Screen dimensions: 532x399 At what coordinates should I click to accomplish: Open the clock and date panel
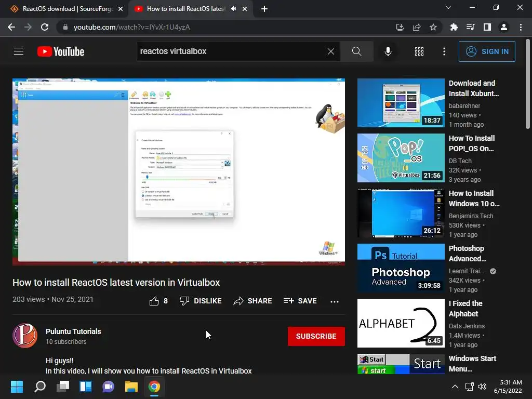click(508, 387)
